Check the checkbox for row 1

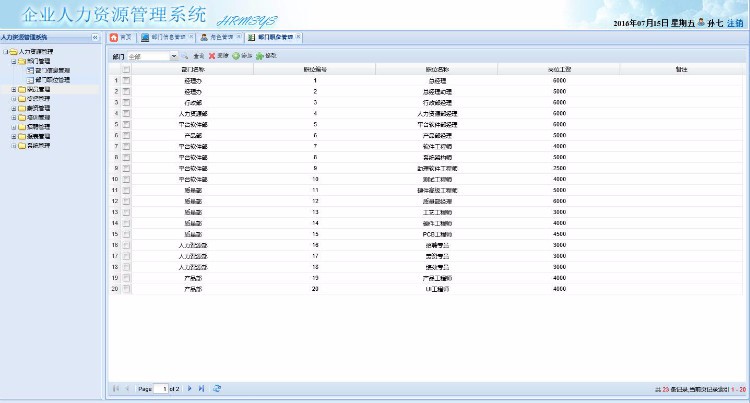(126, 80)
